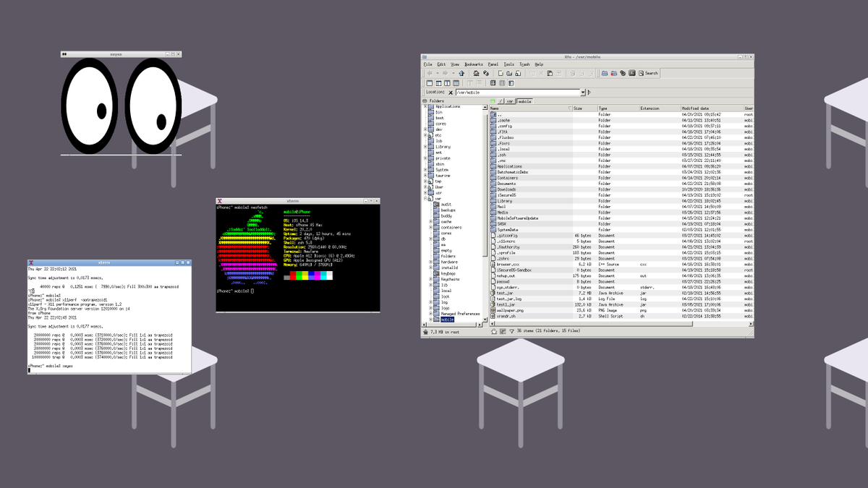Switch to tree and two panels view icon
Image resolution: width=868 pixels, height=488 pixels.
pos(456,83)
